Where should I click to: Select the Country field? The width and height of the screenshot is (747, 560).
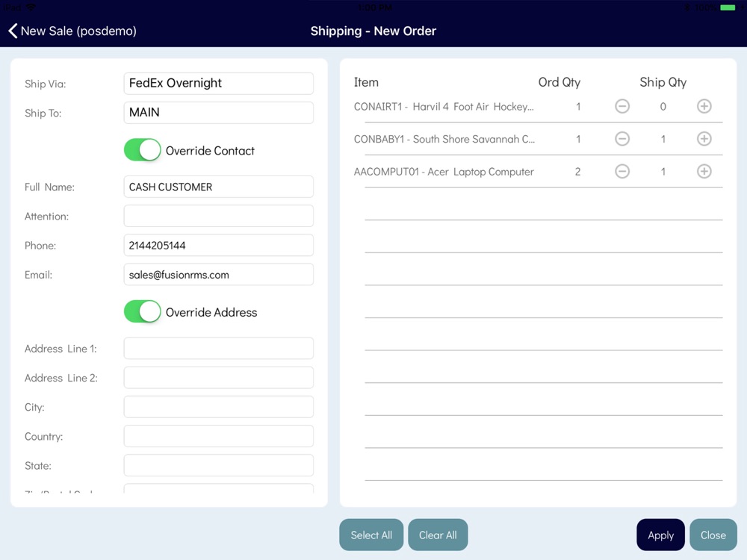[x=218, y=436]
